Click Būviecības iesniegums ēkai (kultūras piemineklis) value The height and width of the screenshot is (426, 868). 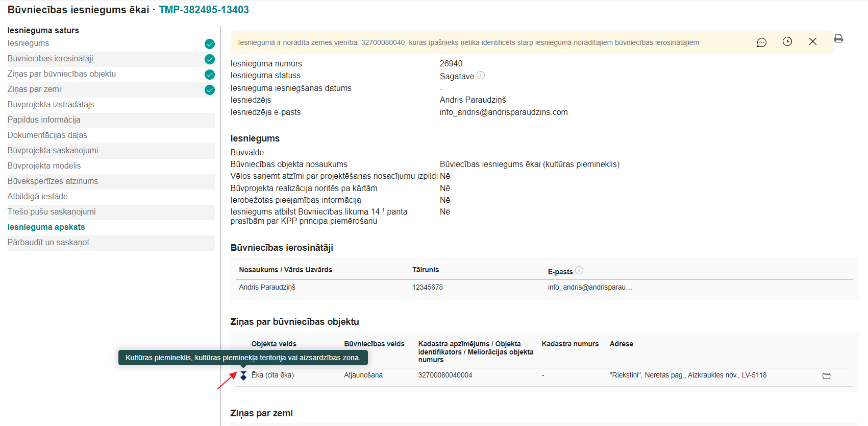click(530, 164)
